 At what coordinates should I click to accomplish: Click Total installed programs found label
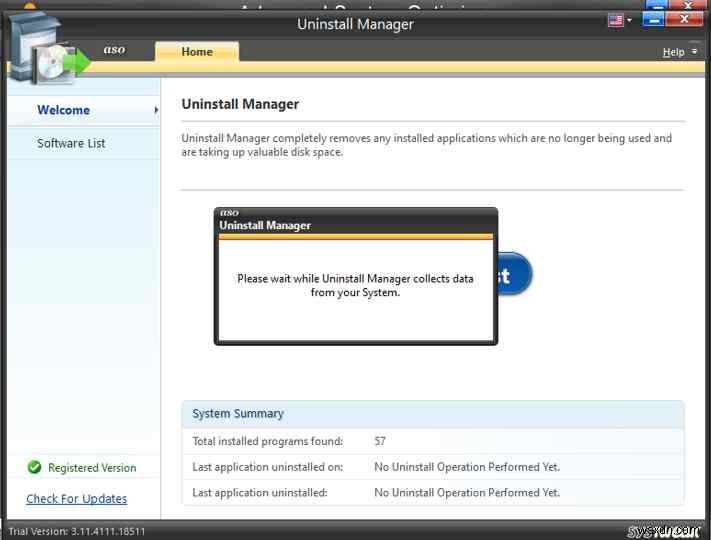[268, 441]
